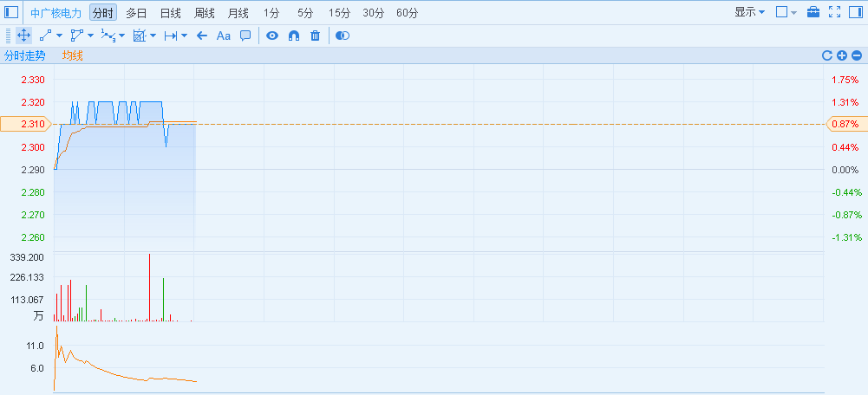This screenshot has width=868, height=395.
Task: Open the 显示 display dropdown
Action: click(750, 12)
